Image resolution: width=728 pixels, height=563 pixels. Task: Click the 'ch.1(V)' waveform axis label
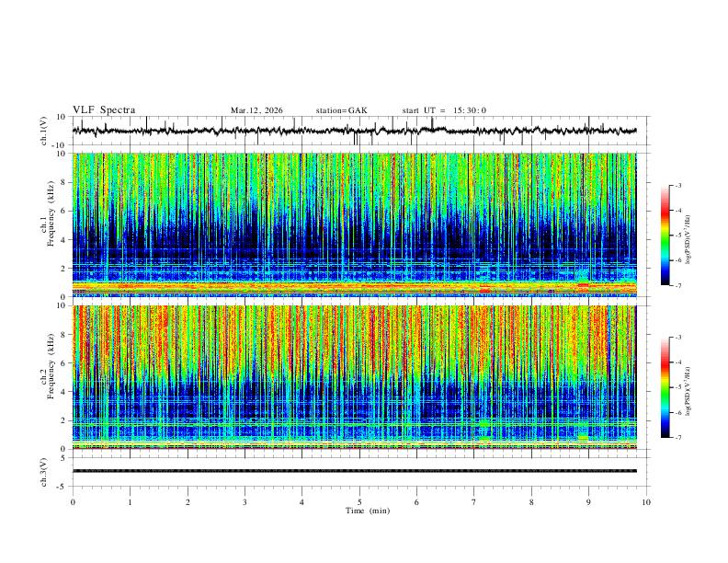point(44,131)
